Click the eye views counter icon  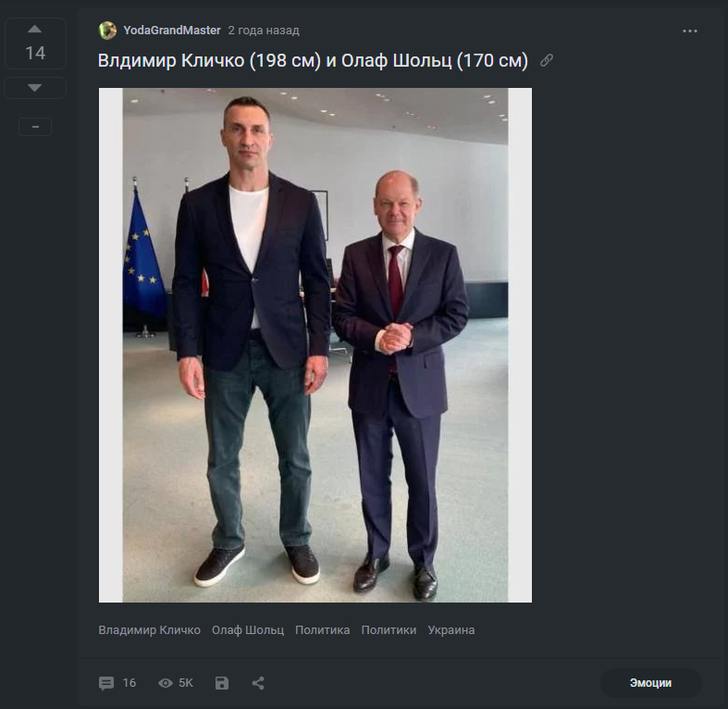coord(166,683)
